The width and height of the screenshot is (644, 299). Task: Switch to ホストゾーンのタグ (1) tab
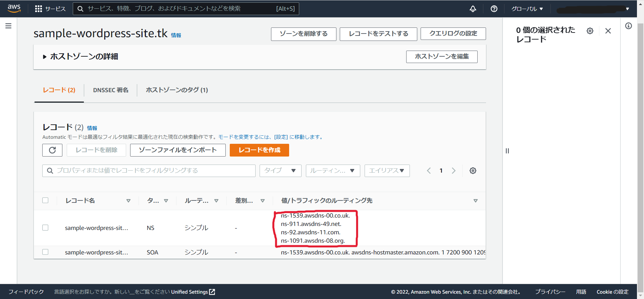177,90
